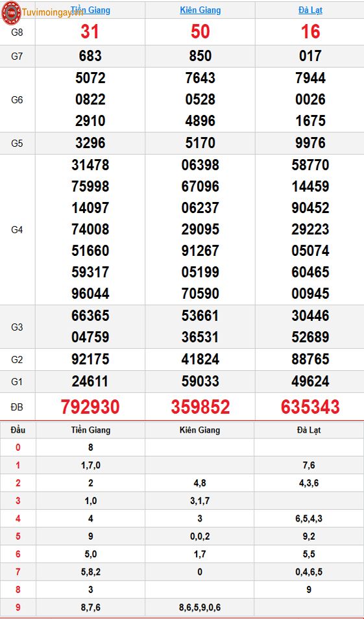Image resolution: width=364 pixels, height=619 pixels.
Task: Select Kiên Giang G8 result 50
Action: coord(200,32)
